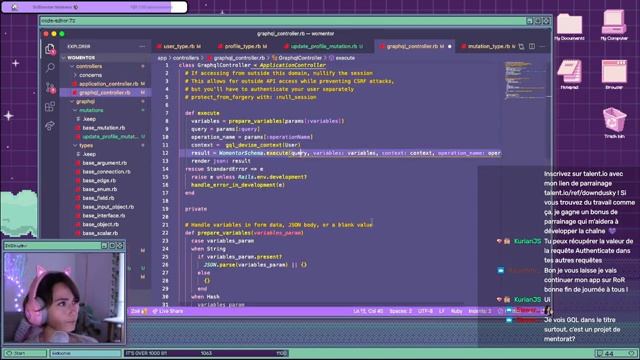Select graphql_controller.rb in the explorer tree
Screen dimensions: 640x360
click(105, 93)
